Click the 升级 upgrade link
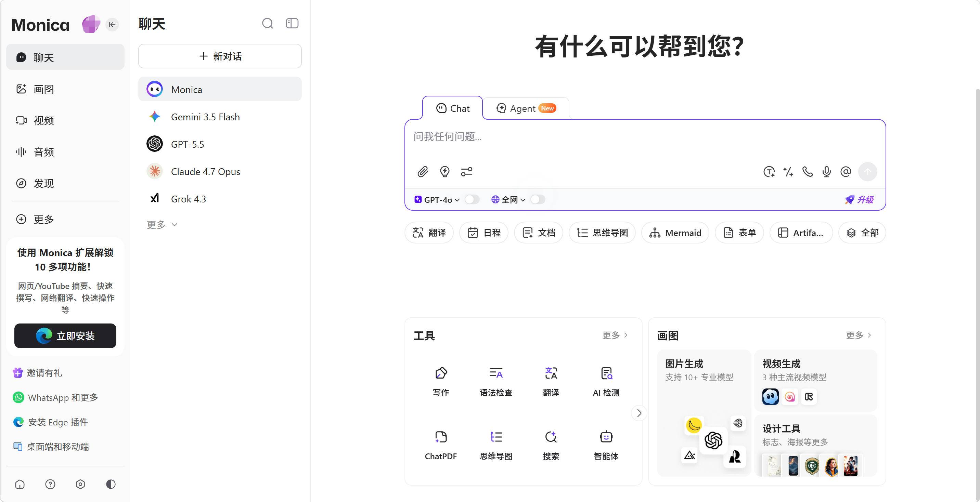The height and width of the screenshot is (502, 980). point(859,200)
